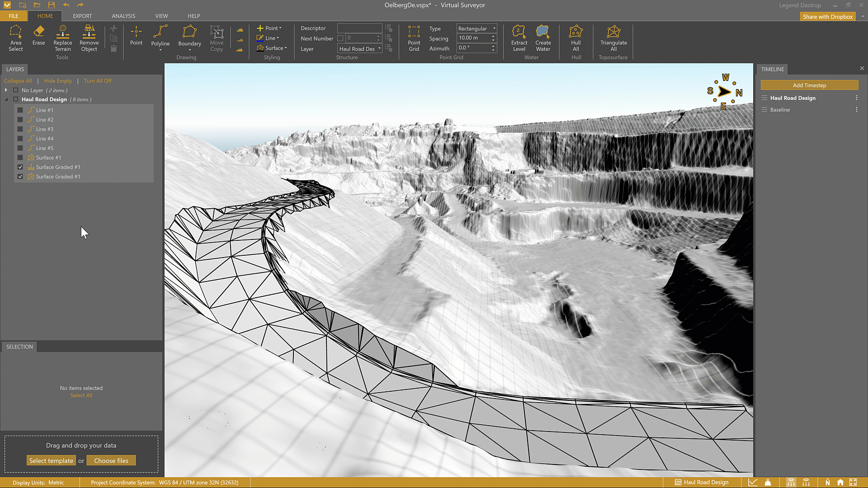Click the Descriptor input field
Image resolution: width=868 pixels, height=488 pixels.
(359, 28)
